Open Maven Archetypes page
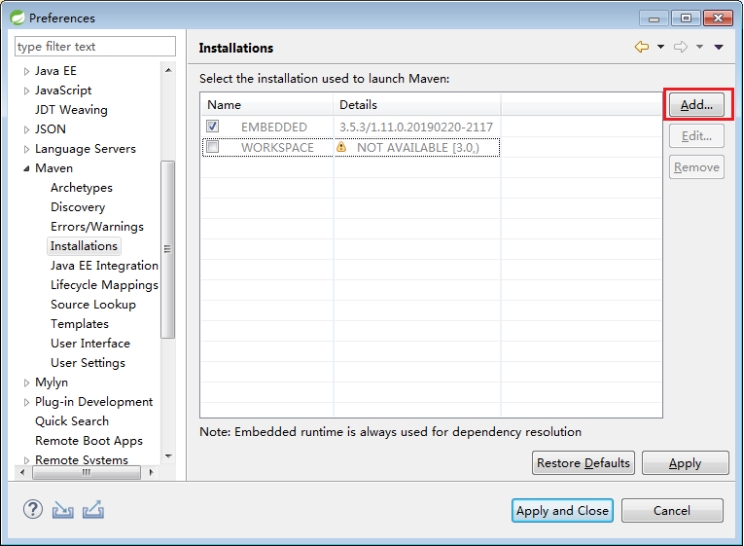744x546 pixels. [82, 187]
